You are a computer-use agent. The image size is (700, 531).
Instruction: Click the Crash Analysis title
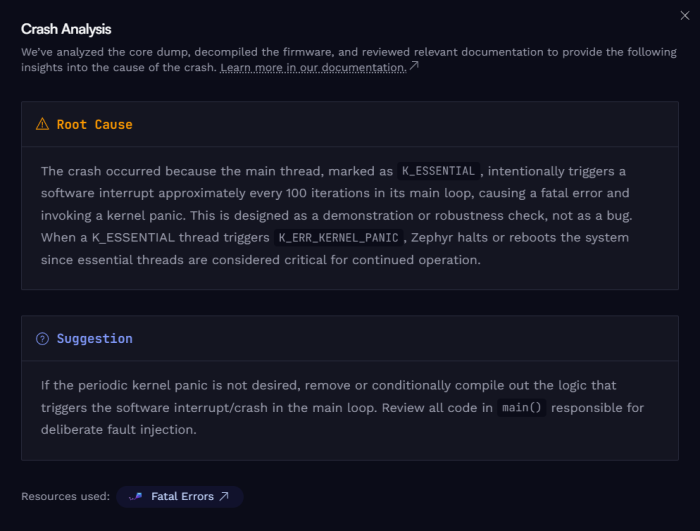tap(66, 29)
